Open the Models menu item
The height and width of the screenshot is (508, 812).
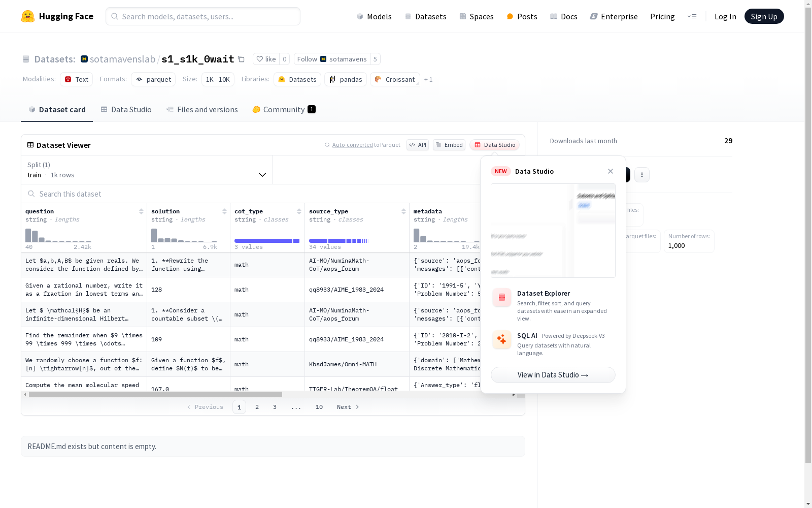pyautogui.click(x=374, y=16)
